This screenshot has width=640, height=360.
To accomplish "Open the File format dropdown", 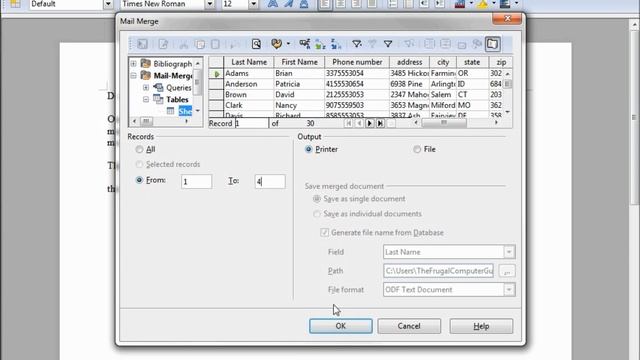I will 509,290.
